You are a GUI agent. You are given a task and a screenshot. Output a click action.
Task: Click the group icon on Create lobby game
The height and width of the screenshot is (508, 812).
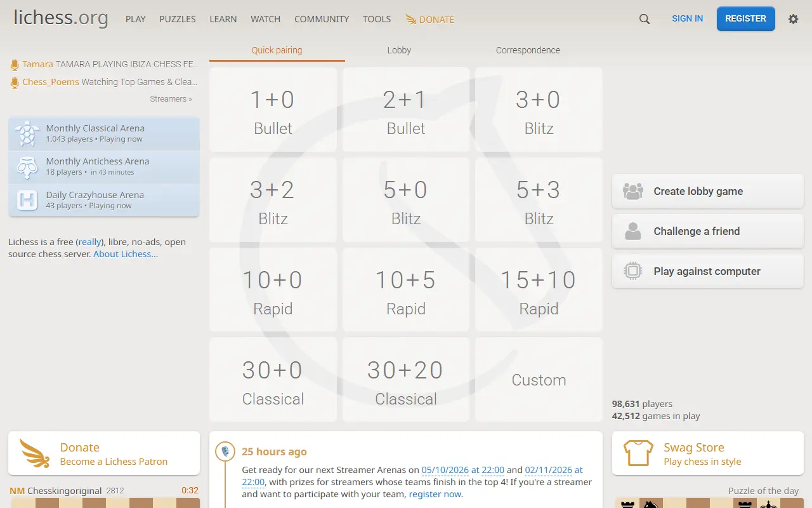[633, 191]
